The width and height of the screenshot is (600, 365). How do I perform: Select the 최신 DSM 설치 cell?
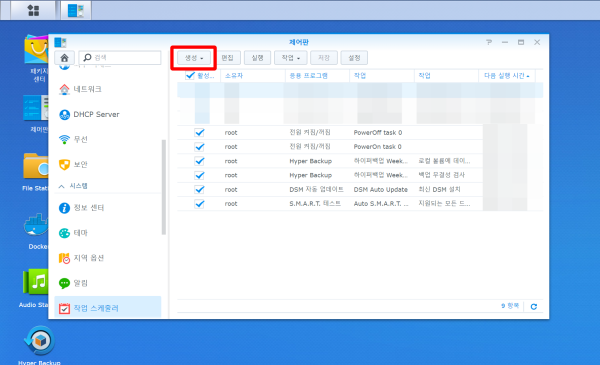[439, 189]
